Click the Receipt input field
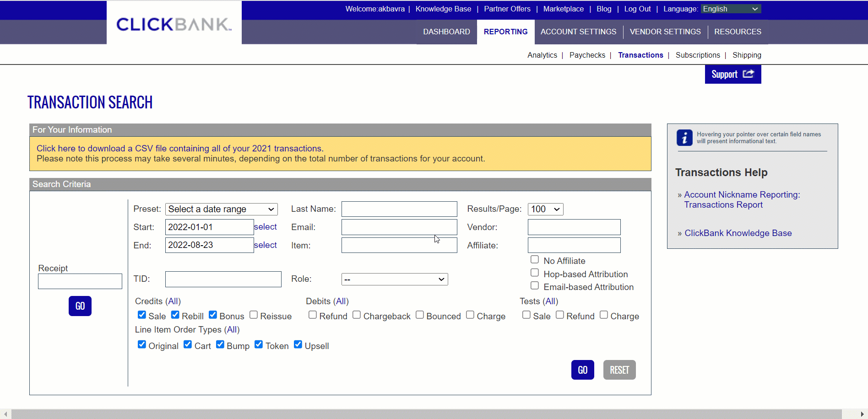Image resolution: width=868 pixels, height=419 pixels. click(x=80, y=281)
